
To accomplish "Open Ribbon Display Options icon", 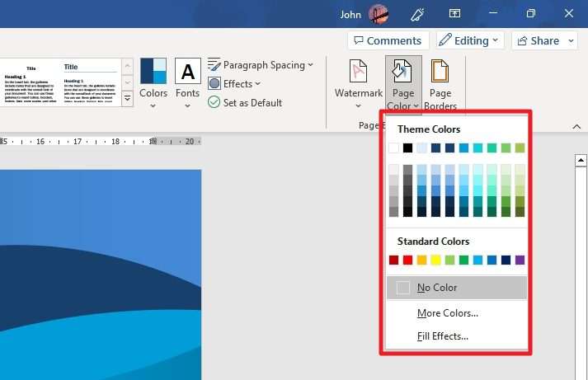I will coord(454,14).
